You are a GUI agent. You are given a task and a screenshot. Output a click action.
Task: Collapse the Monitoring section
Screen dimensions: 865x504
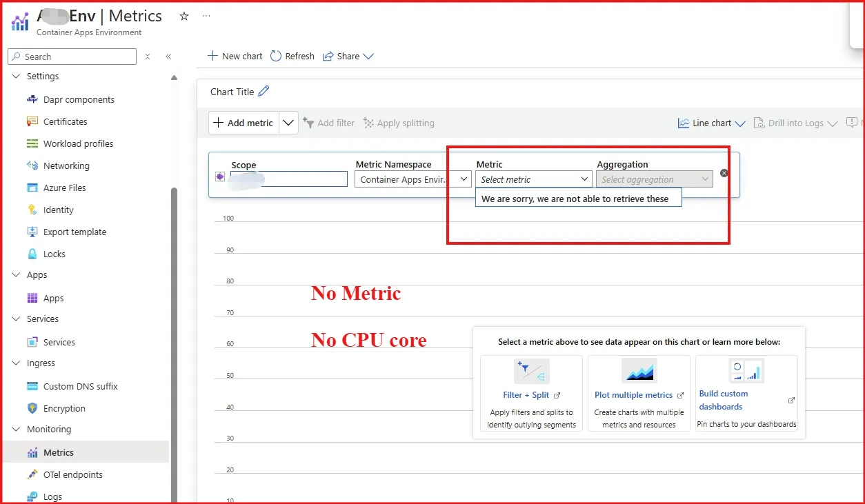tap(17, 429)
